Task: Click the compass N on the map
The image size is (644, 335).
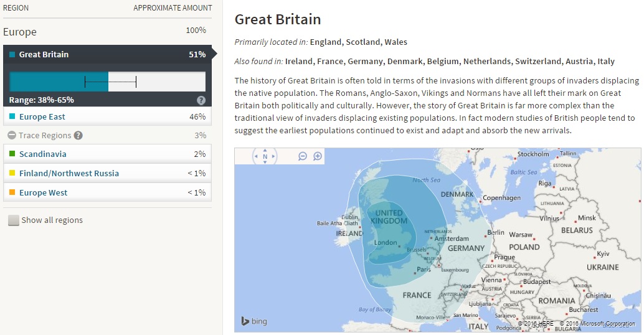Action: tap(265, 157)
